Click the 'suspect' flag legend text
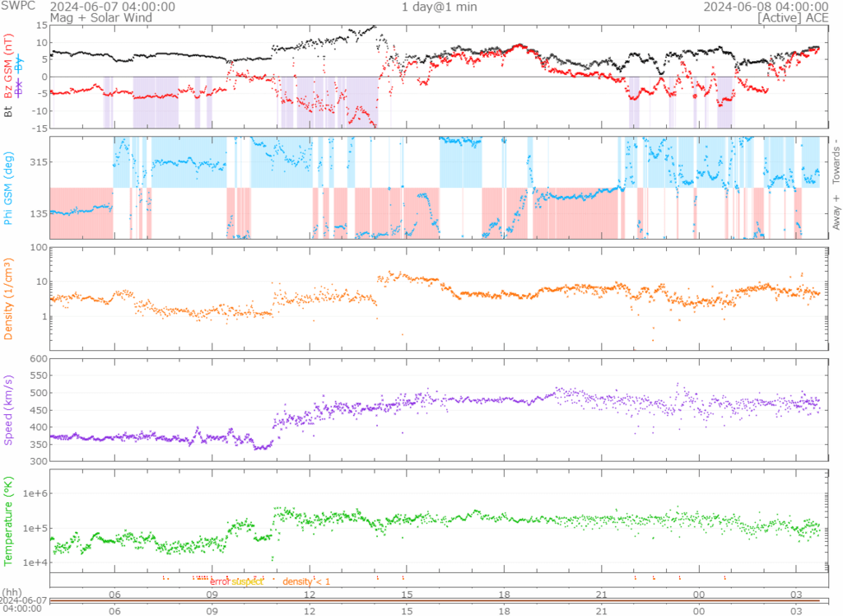Screen dimensions: 843x616 pos(247,581)
